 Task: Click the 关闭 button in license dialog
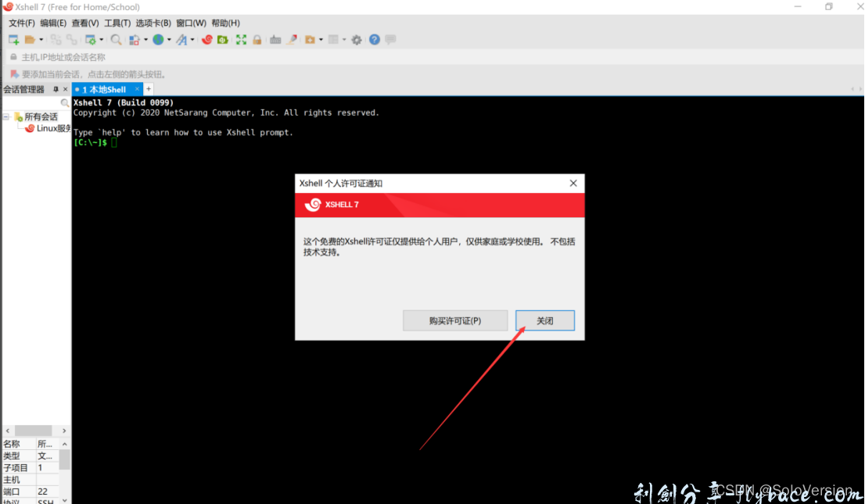(544, 320)
